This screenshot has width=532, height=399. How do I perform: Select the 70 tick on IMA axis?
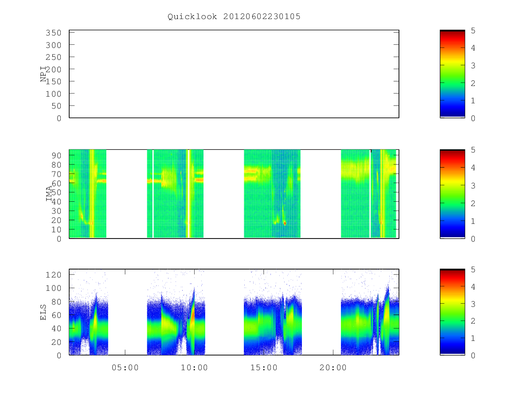coord(56,174)
